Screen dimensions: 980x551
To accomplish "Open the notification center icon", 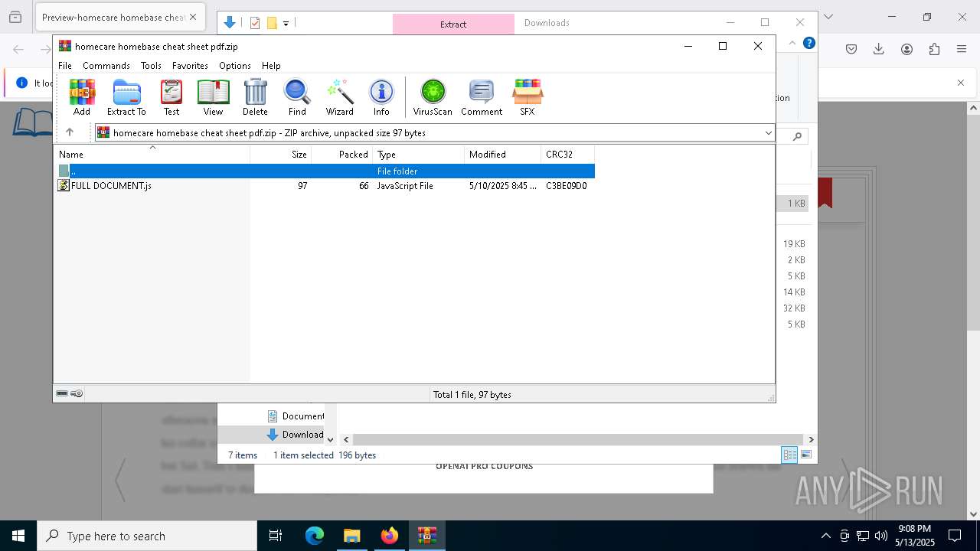I will point(955,536).
